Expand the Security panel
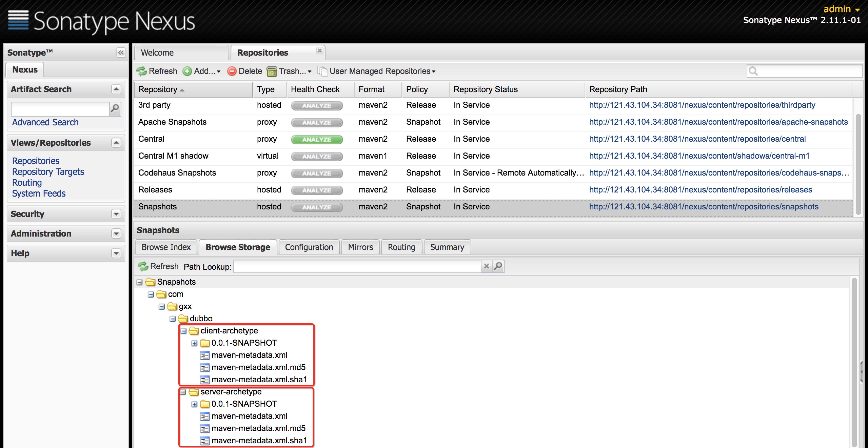 pyautogui.click(x=116, y=214)
